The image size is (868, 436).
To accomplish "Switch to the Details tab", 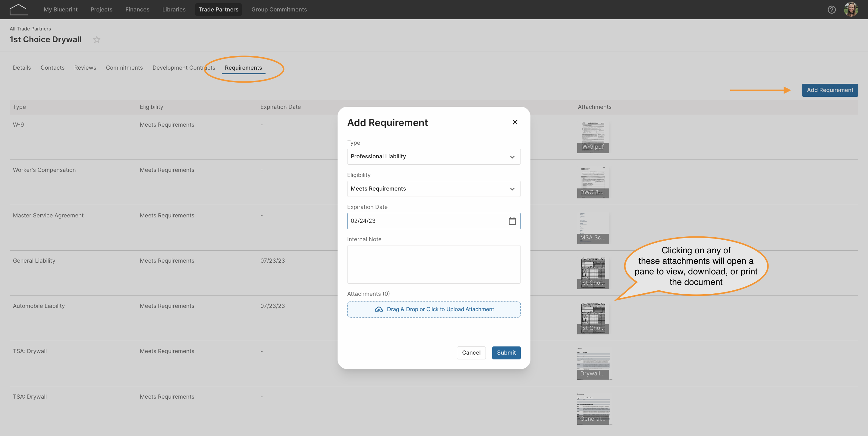I will click(22, 68).
